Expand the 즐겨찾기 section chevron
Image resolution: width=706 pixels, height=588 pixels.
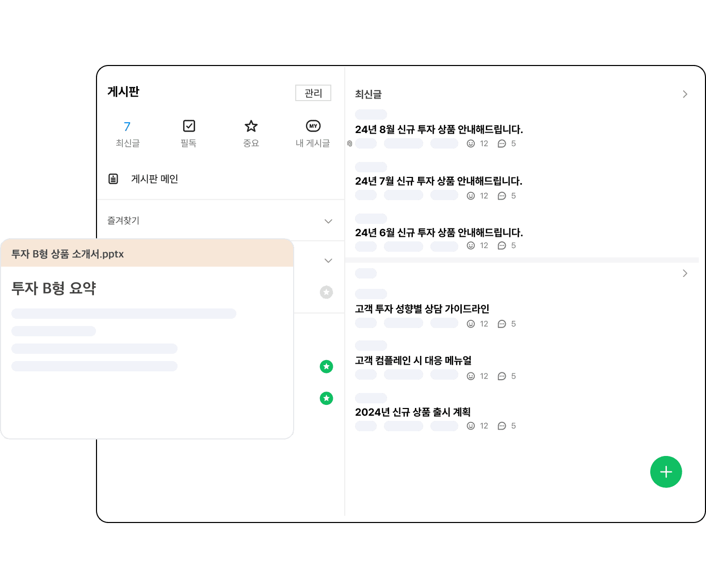pyautogui.click(x=328, y=221)
